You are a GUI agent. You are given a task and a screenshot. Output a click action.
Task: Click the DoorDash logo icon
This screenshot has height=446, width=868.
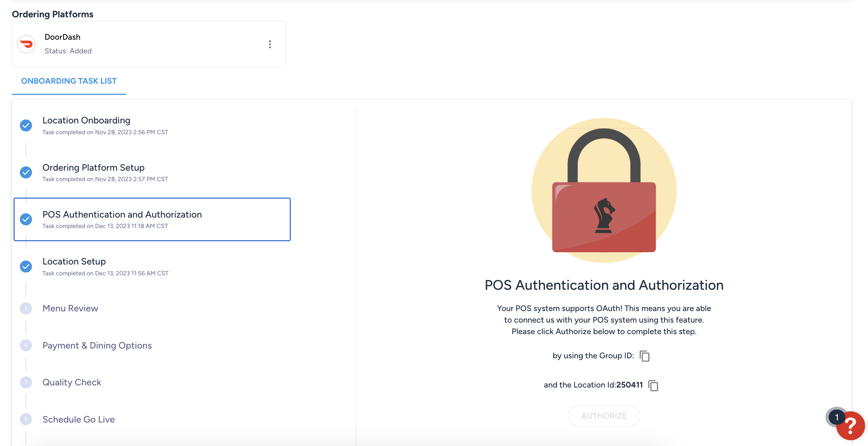coord(26,44)
